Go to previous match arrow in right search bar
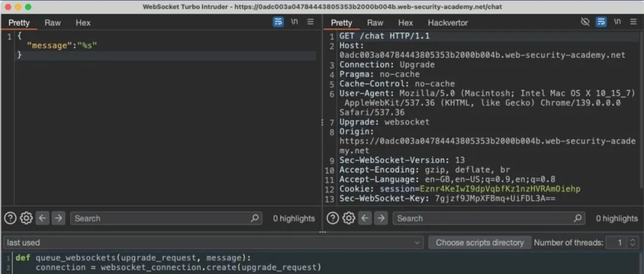 tap(365, 218)
